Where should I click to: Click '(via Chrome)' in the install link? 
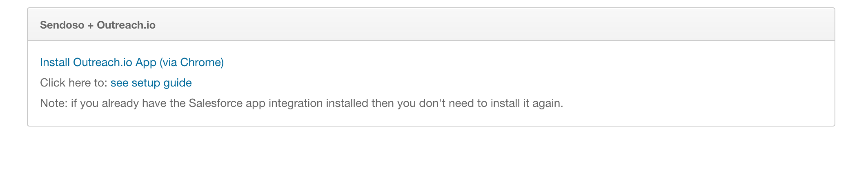[x=191, y=62]
